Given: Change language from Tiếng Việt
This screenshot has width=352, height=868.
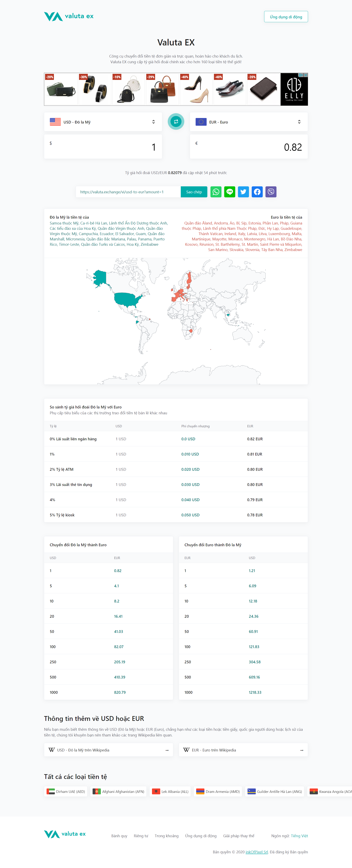Looking at the screenshot, I should pos(299,836).
